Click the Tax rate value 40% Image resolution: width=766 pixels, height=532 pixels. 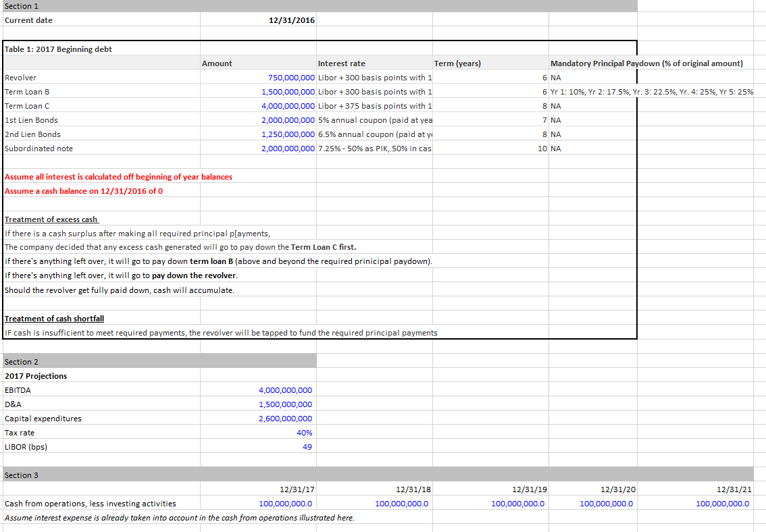point(305,433)
